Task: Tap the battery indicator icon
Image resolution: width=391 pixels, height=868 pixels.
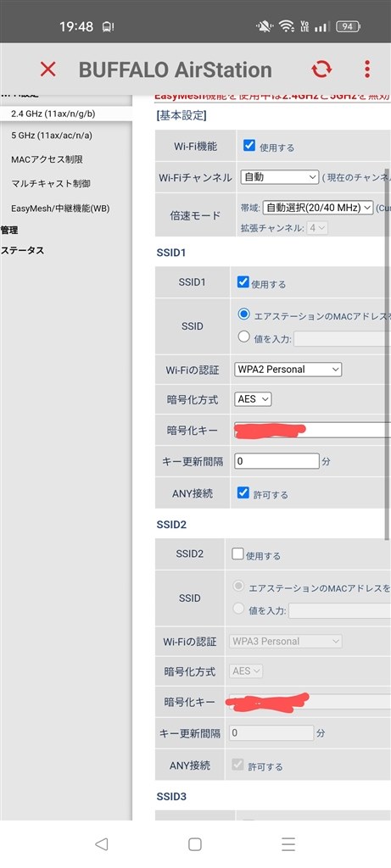Action: pos(349,26)
